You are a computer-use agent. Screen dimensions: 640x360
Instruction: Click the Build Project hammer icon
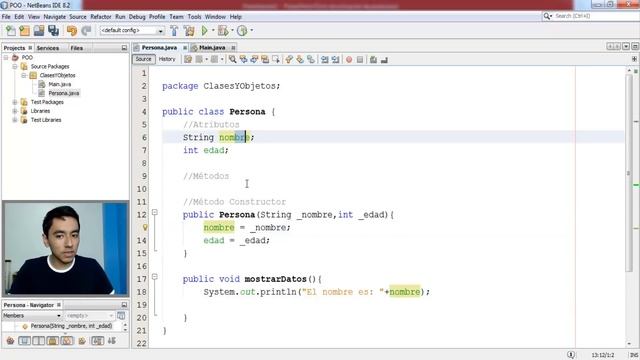point(174,31)
